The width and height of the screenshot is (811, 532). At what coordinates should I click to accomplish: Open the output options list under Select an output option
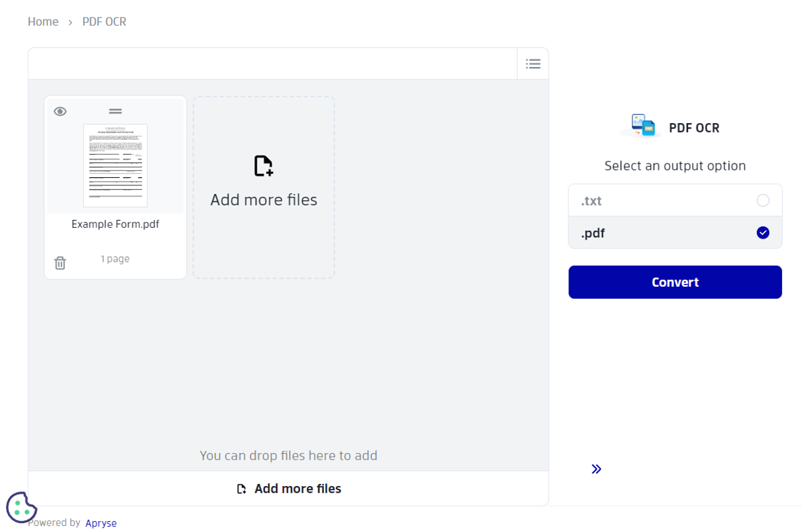point(675,216)
